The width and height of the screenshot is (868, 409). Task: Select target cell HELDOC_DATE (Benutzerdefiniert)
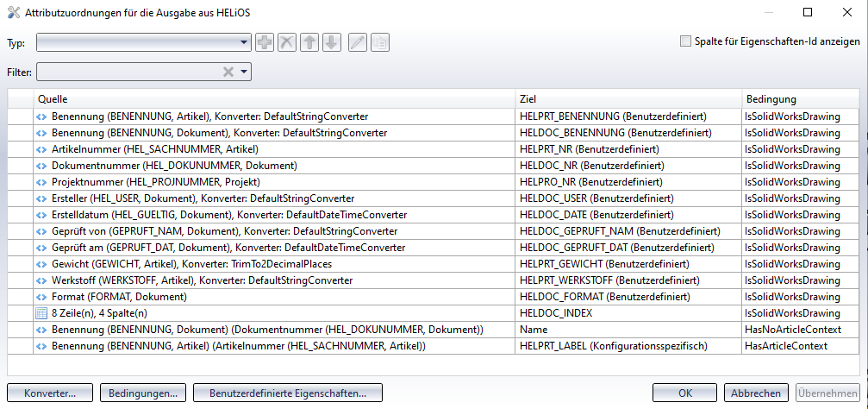629,215
